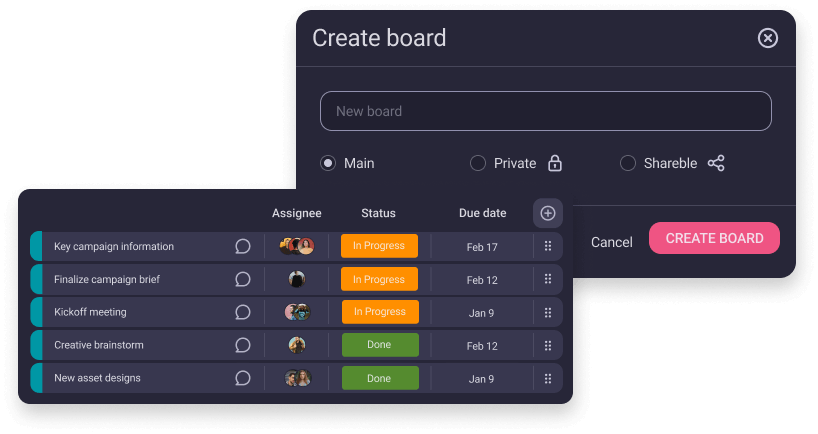This screenshot has width=818, height=434.
Task: Choose the Shareble radio option
Action: pyautogui.click(x=628, y=163)
